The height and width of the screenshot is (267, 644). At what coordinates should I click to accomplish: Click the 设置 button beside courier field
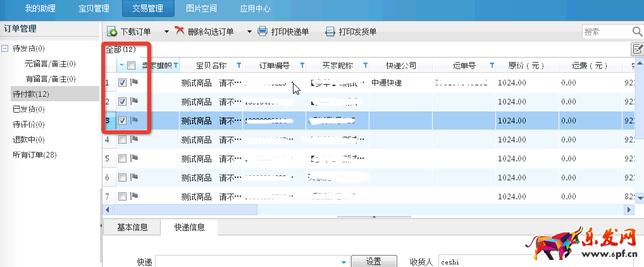pos(373,262)
